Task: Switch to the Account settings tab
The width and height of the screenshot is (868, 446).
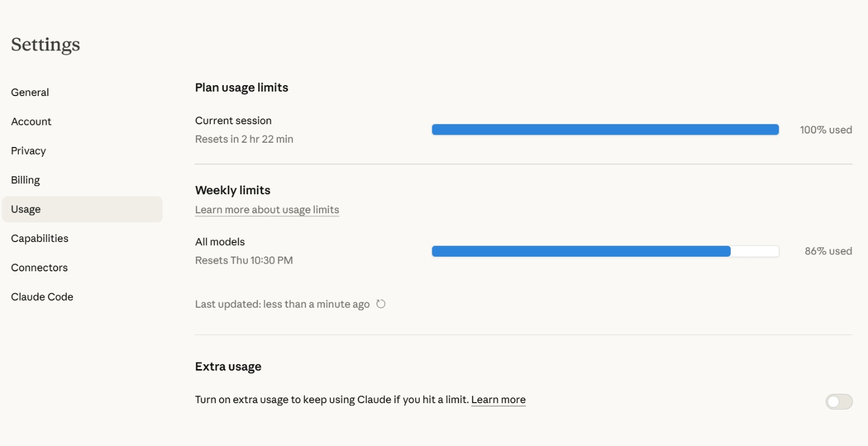Action: pos(31,121)
